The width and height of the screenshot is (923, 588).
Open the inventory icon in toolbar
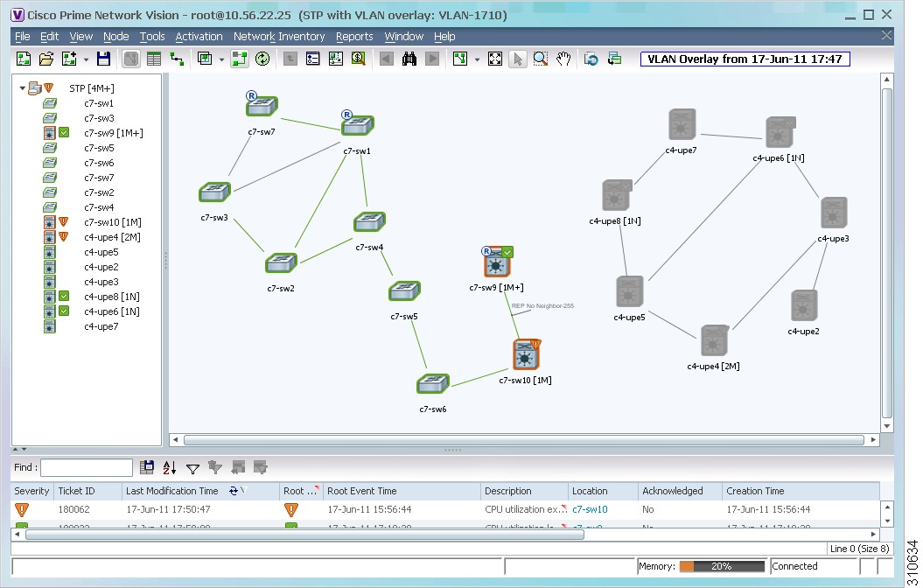point(313,59)
